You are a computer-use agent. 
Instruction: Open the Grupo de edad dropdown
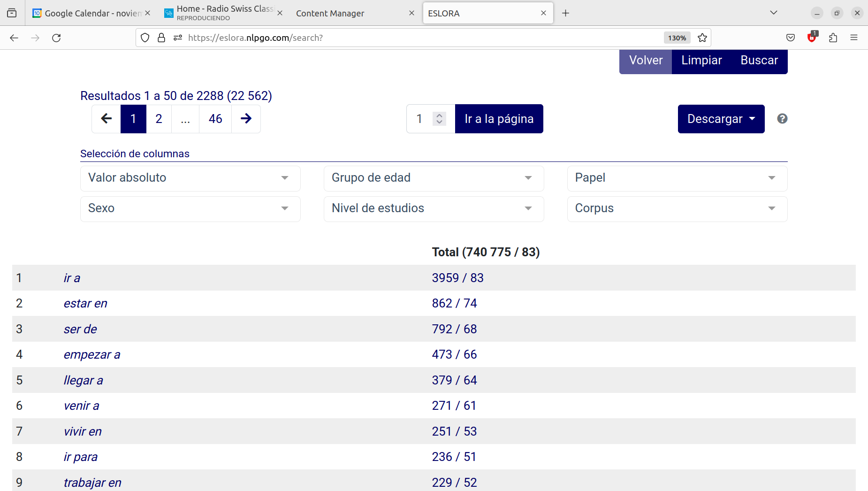click(434, 178)
